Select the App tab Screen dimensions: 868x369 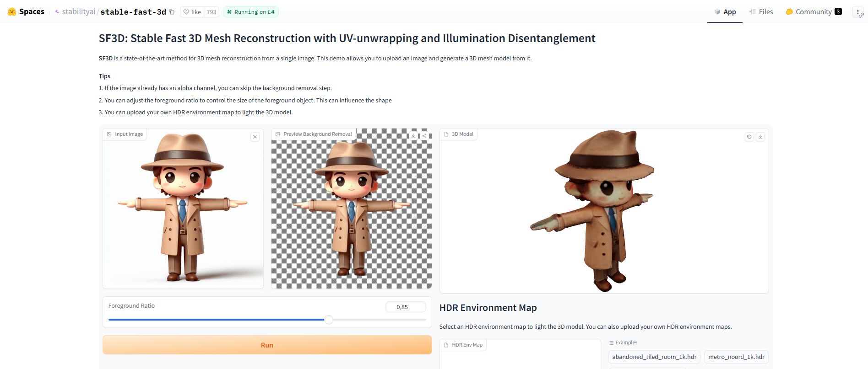725,12
